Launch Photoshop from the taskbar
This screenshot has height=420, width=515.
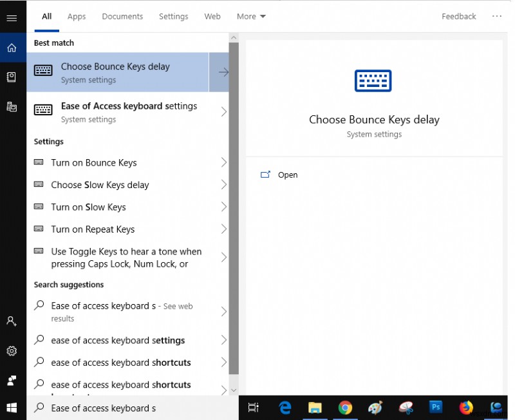click(436, 407)
